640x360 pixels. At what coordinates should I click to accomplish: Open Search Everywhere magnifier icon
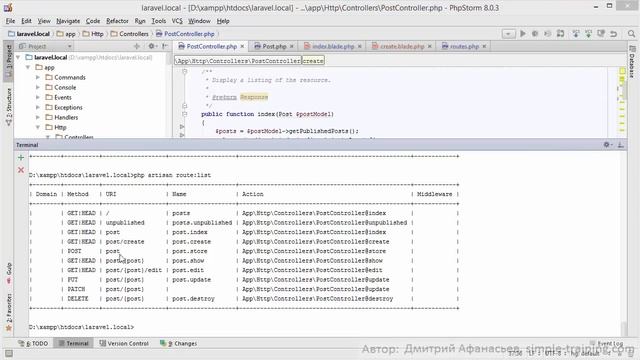coord(631,34)
